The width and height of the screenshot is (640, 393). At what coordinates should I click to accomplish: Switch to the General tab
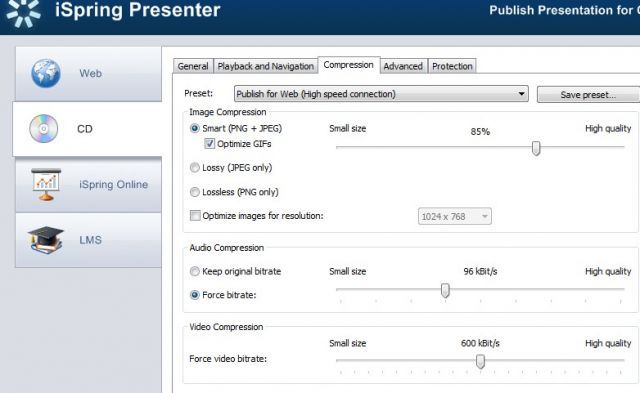tap(193, 66)
